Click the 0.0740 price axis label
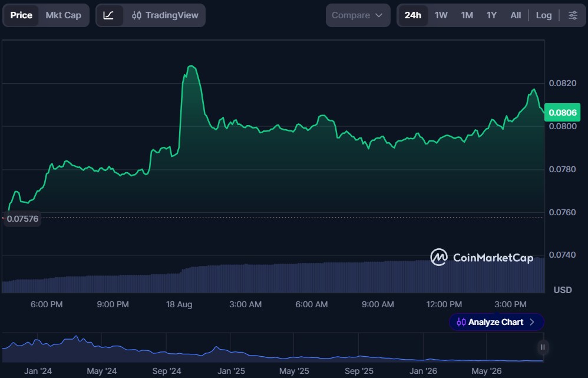588x378 pixels. point(563,255)
